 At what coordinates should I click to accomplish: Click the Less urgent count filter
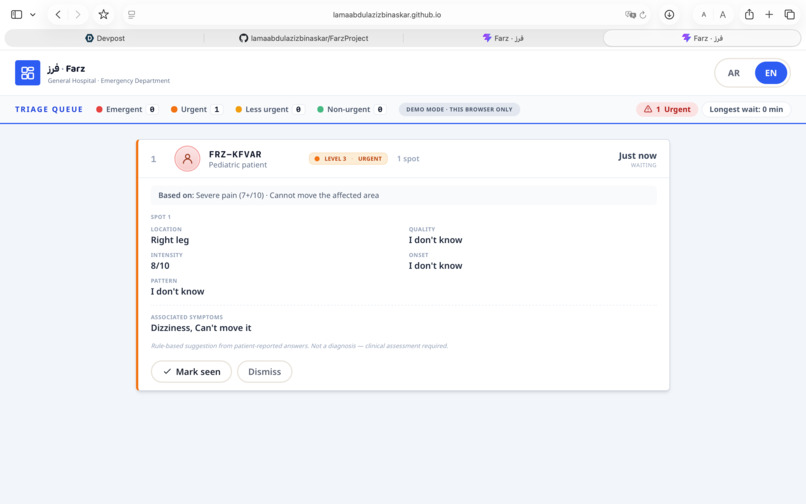pos(269,109)
